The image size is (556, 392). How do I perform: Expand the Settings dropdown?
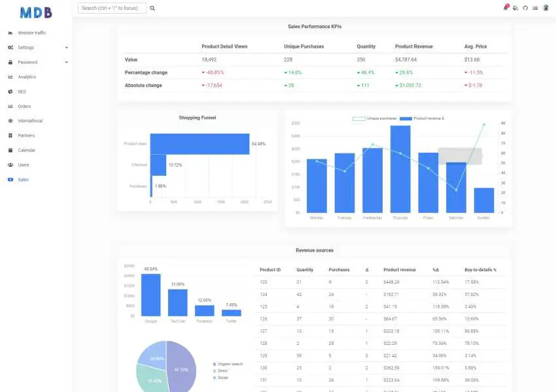coord(28,47)
